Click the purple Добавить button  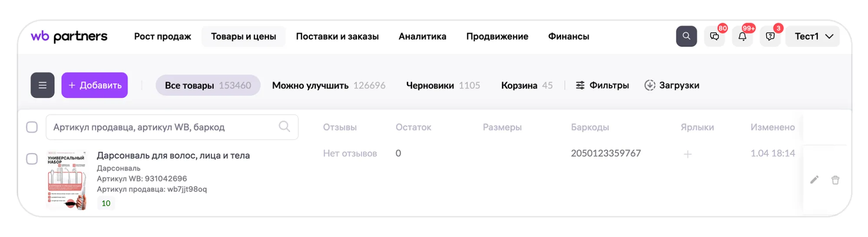coord(95,85)
